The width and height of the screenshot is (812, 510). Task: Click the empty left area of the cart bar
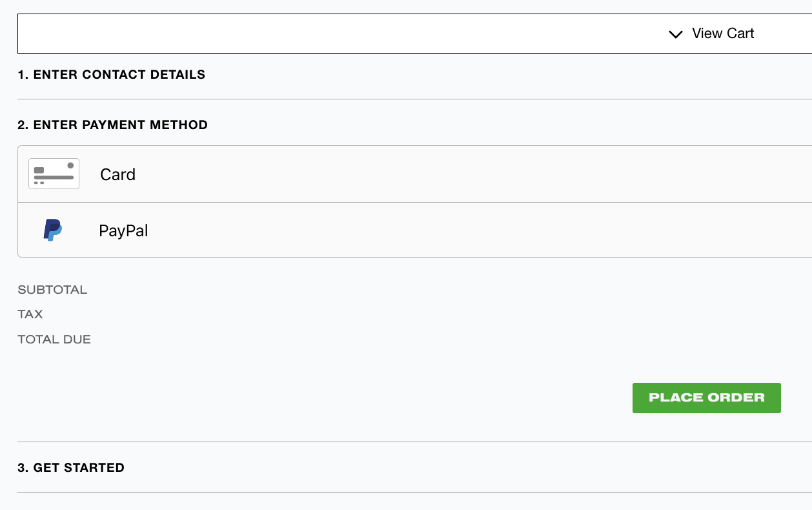(323, 34)
